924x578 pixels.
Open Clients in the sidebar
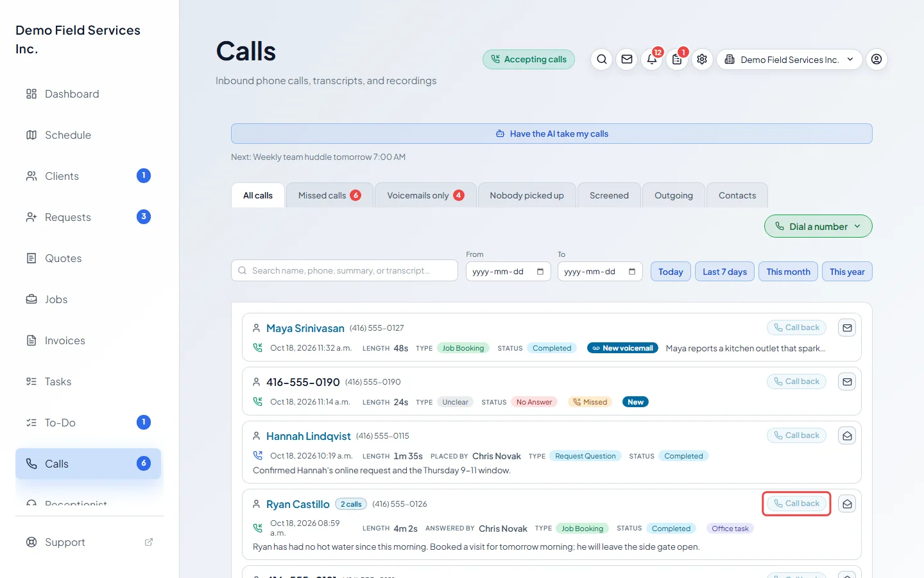coord(89,176)
